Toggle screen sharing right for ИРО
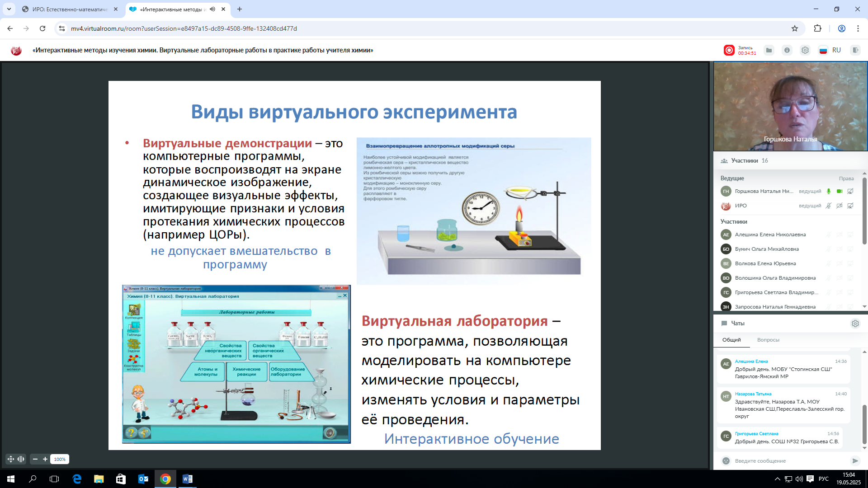The height and width of the screenshot is (488, 868). click(850, 206)
